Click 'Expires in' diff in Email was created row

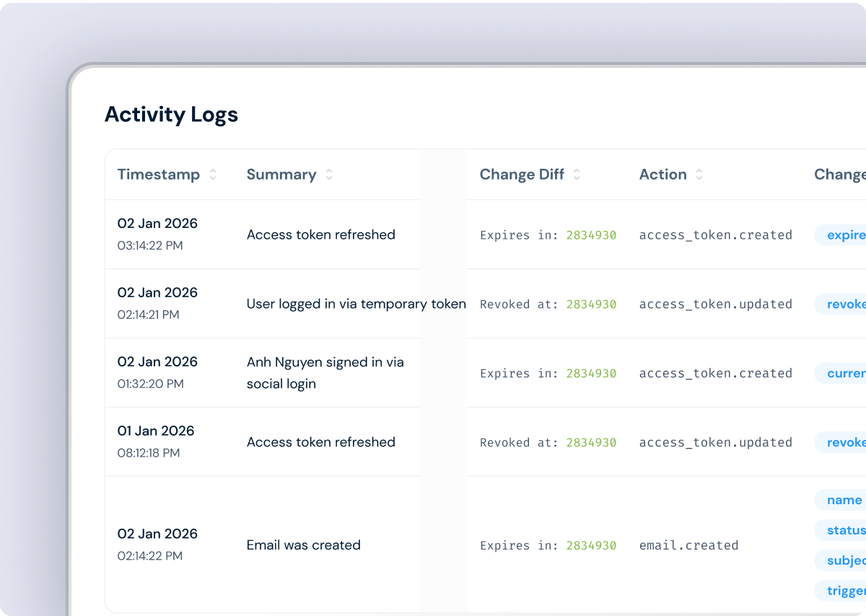[548, 546]
